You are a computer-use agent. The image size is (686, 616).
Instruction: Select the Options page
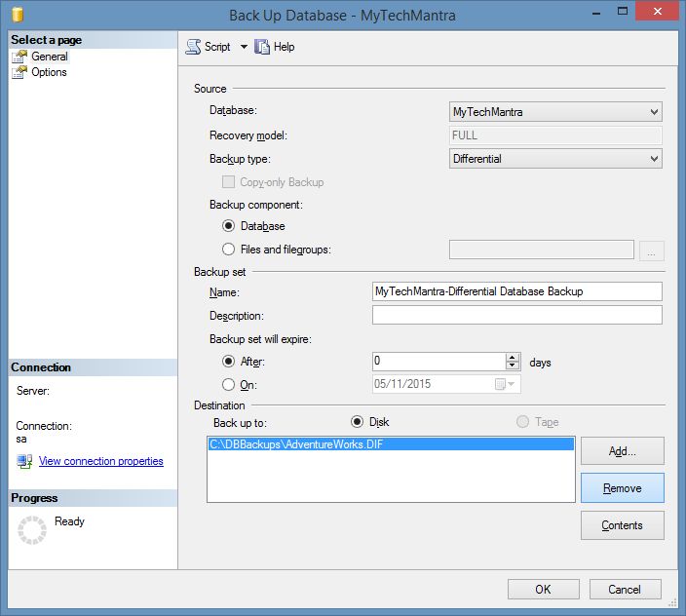pos(49,72)
